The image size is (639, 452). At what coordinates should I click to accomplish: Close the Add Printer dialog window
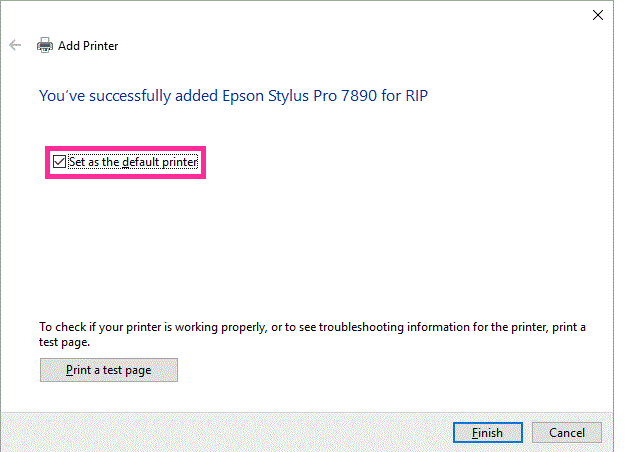pyautogui.click(x=598, y=14)
